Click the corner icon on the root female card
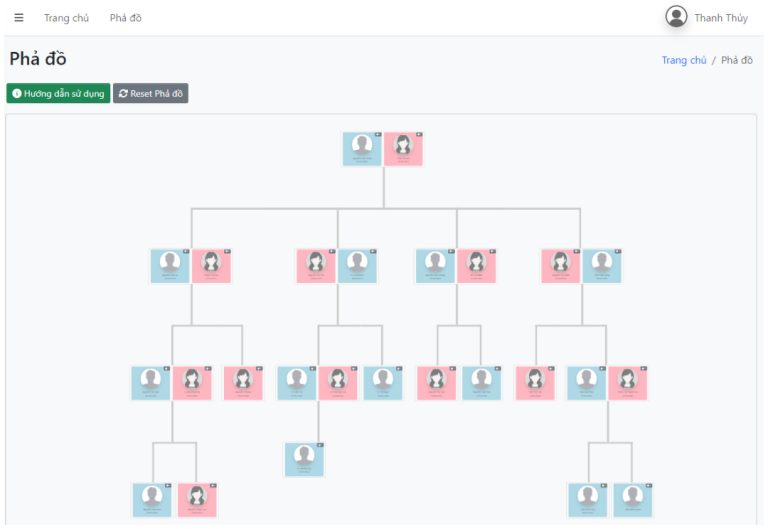The width and height of the screenshot is (768, 529). click(x=419, y=134)
